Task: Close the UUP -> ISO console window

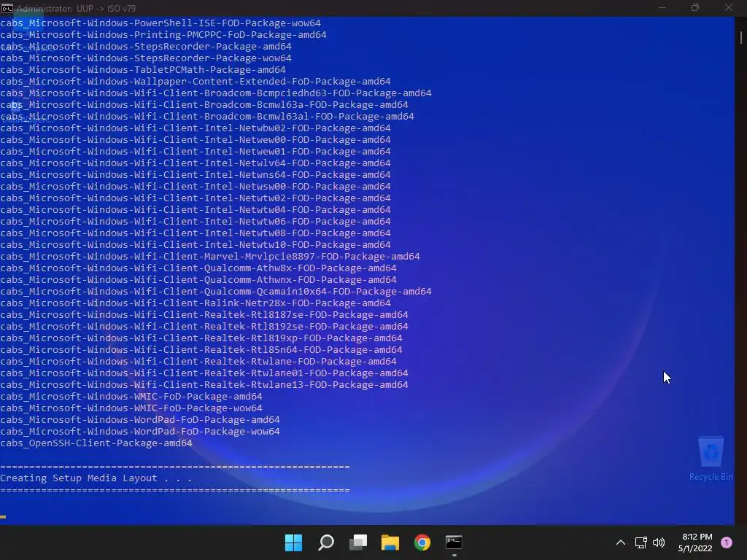Action: tap(729, 7)
